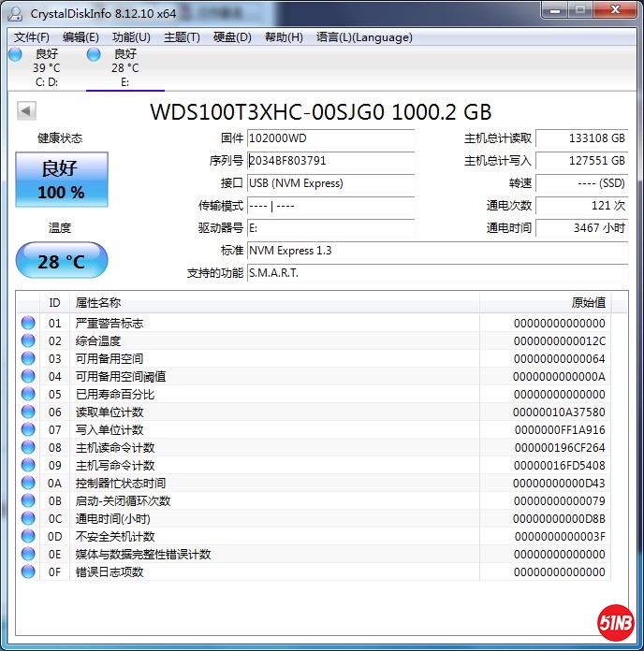Open the 主题(T) menu
Viewport: 644px width, 651px height.
point(182,37)
